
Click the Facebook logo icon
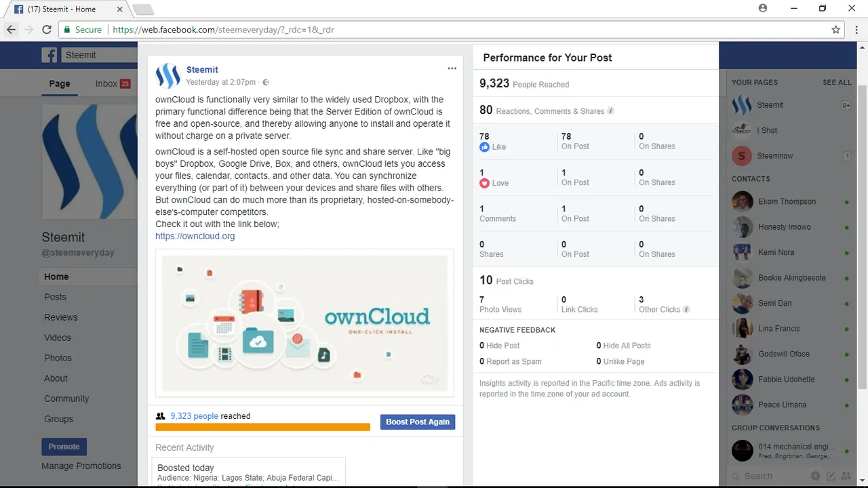click(x=50, y=55)
